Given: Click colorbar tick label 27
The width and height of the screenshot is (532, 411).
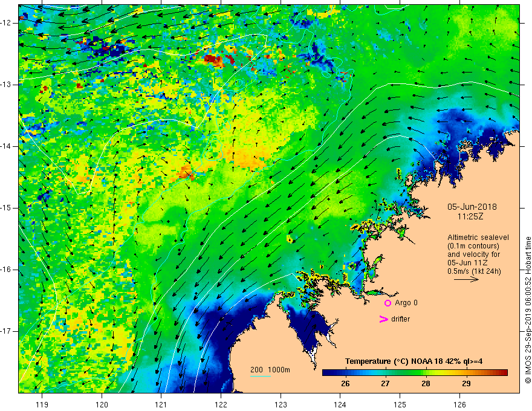Looking at the screenshot, I should (x=385, y=384).
